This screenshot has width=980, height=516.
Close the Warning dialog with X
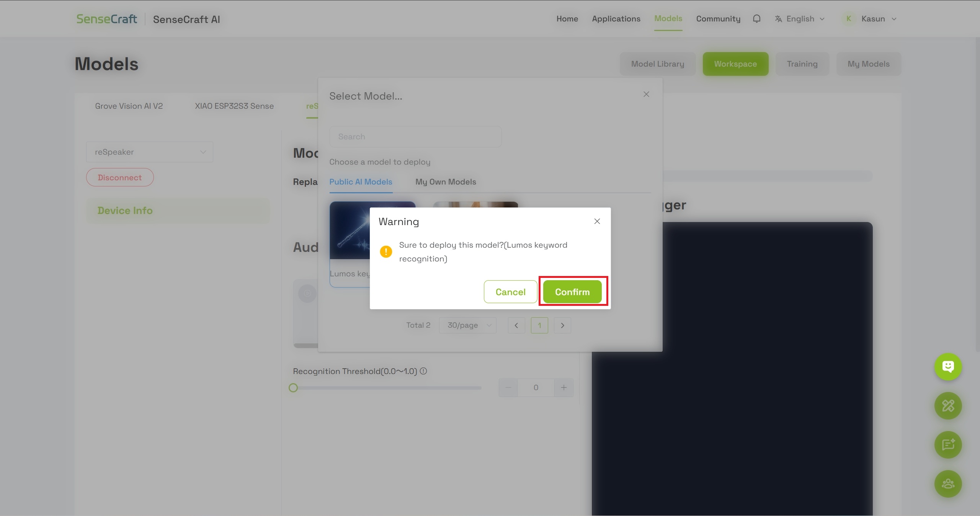click(x=597, y=221)
